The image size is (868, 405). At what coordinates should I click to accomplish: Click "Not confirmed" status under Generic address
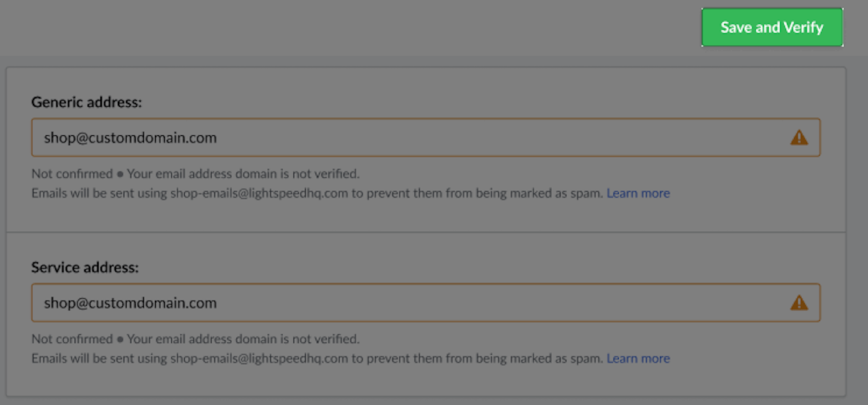(72, 174)
